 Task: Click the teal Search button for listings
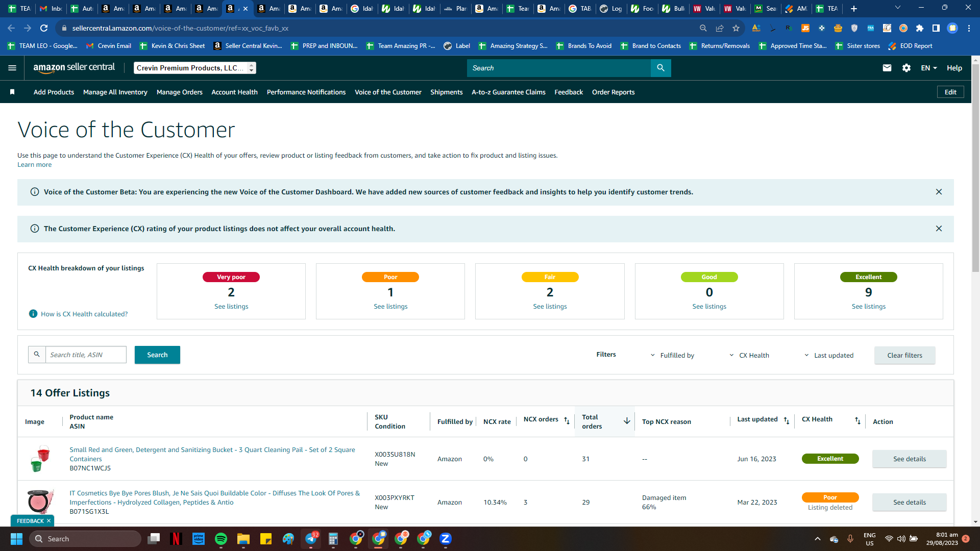click(157, 355)
